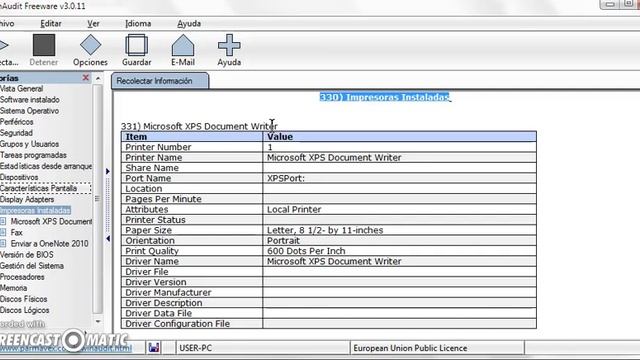Screen dimensions: 640x360
Task: Click the E-Mail house toolbar icon
Action: pyautogui.click(x=183, y=45)
